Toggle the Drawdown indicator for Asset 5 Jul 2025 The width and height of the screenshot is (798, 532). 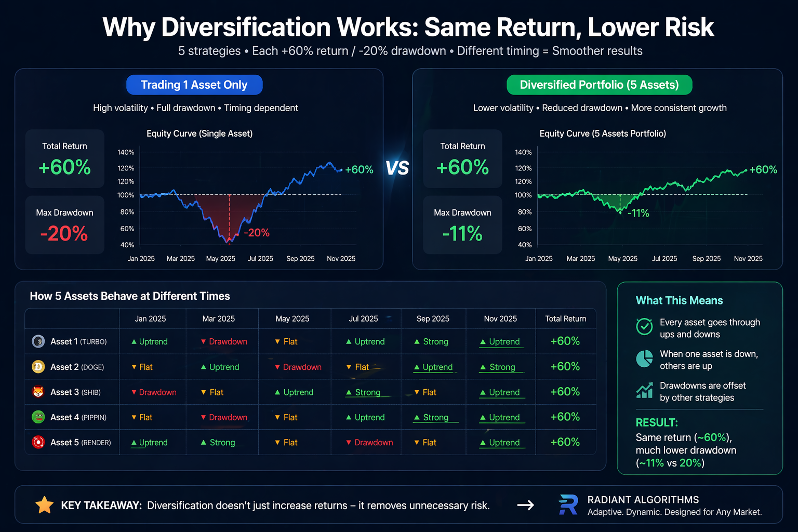pos(369,442)
